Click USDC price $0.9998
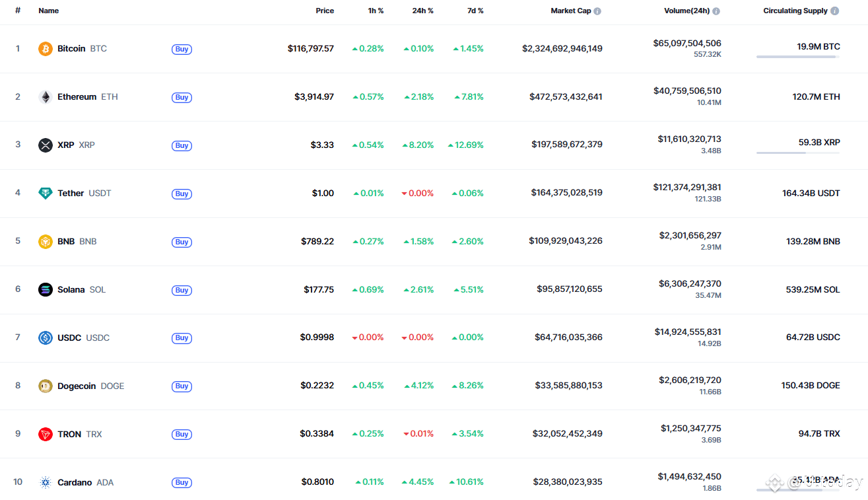868x500 pixels. click(317, 337)
